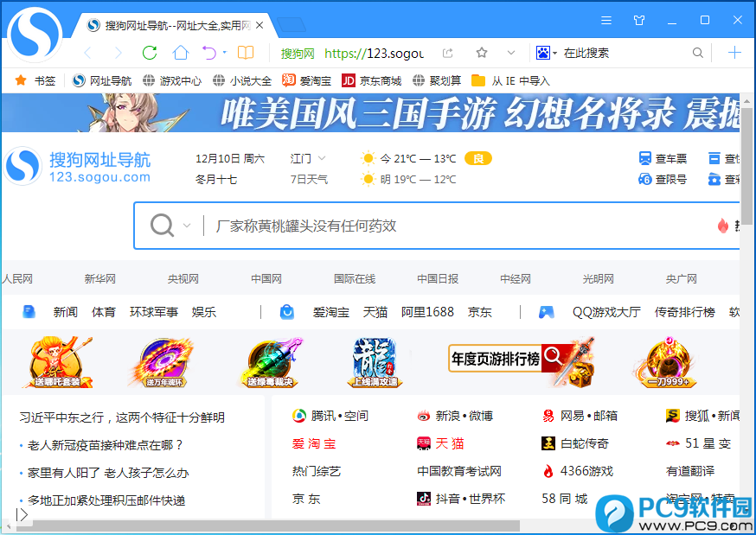This screenshot has width=756, height=535.
Task: Open 环球军事 link
Action: (154, 312)
